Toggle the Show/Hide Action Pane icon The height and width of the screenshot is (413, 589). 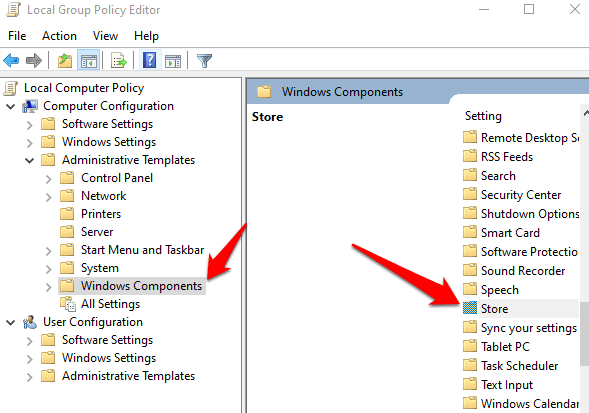coord(173,60)
